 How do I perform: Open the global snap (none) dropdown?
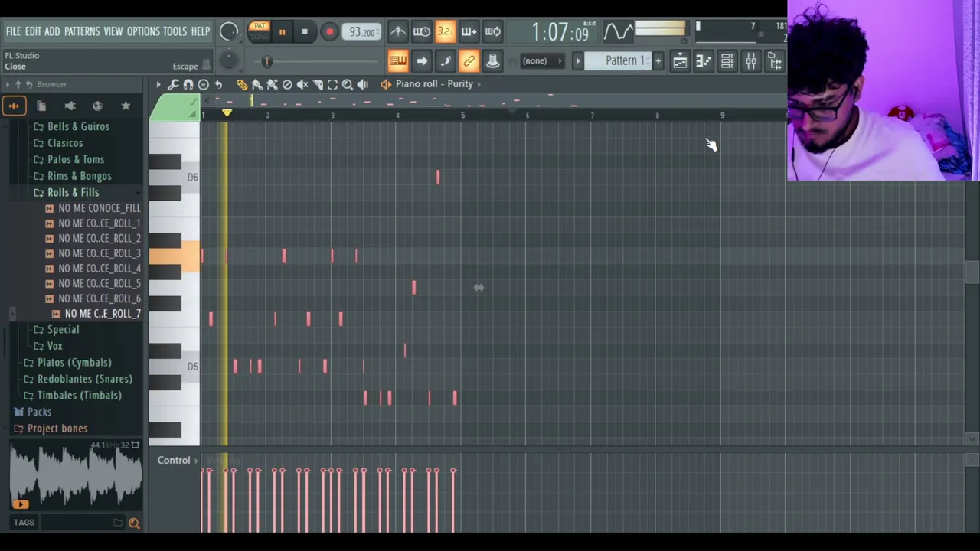(542, 61)
